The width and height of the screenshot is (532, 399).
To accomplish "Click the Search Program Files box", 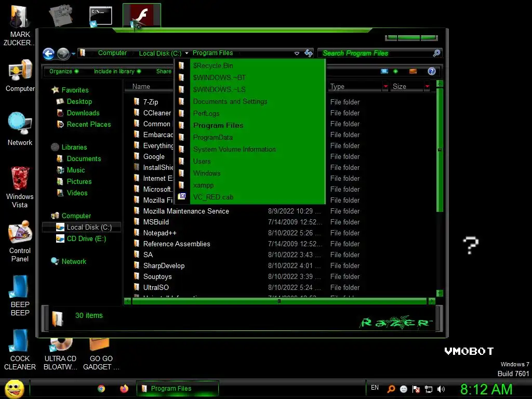I will (x=377, y=54).
